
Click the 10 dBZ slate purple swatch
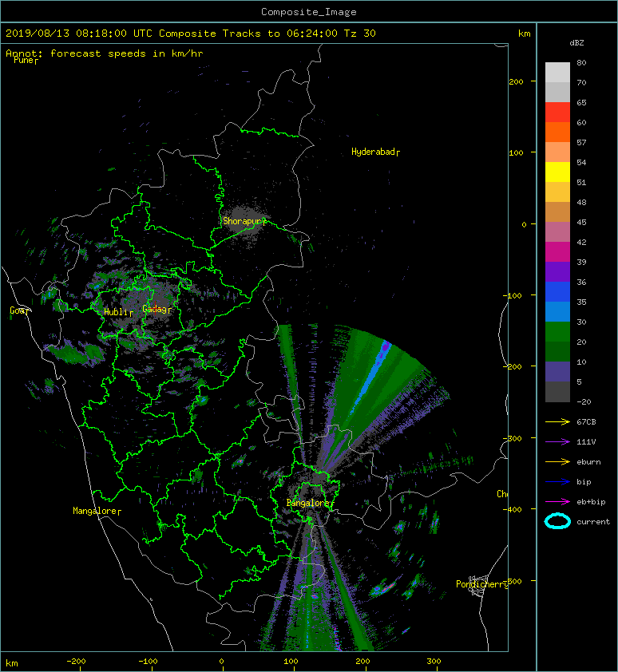coord(557,371)
